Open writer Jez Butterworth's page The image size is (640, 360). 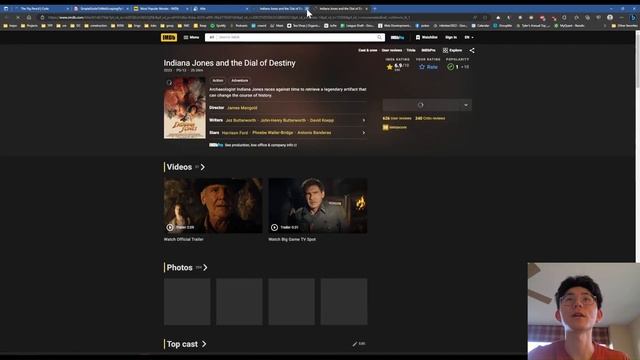241,120
